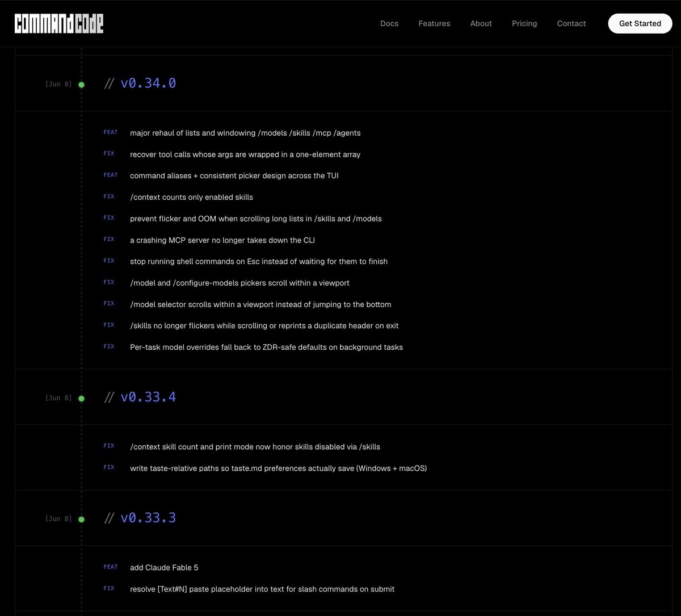
Task: Click 'stop running shell commands on Esc' entry
Action: click(x=259, y=261)
